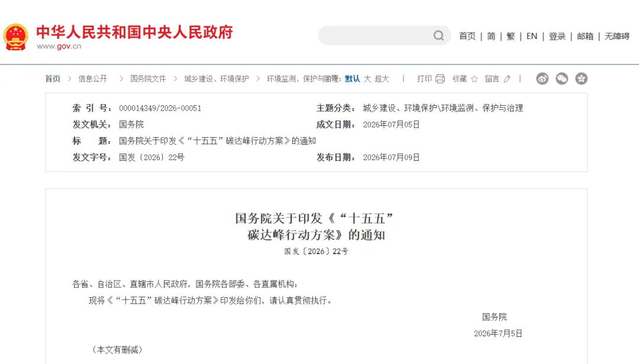Open 信息公开 breadcrumb link
639x364 pixels.
click(x=93, y=79)
